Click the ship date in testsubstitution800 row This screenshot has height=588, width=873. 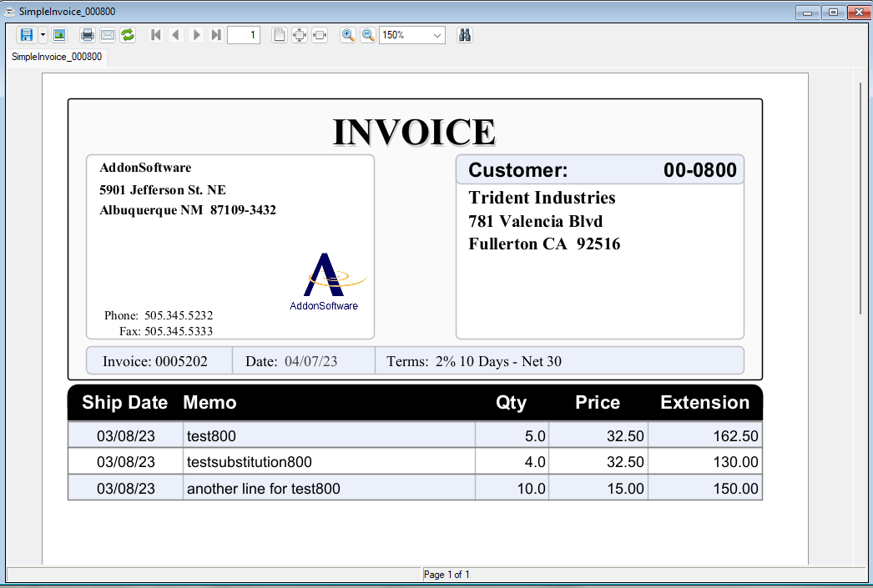tap(126, 462)
